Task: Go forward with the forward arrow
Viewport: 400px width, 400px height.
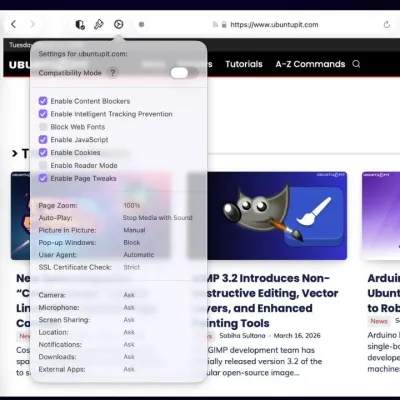Action: (x=32, y=24)
